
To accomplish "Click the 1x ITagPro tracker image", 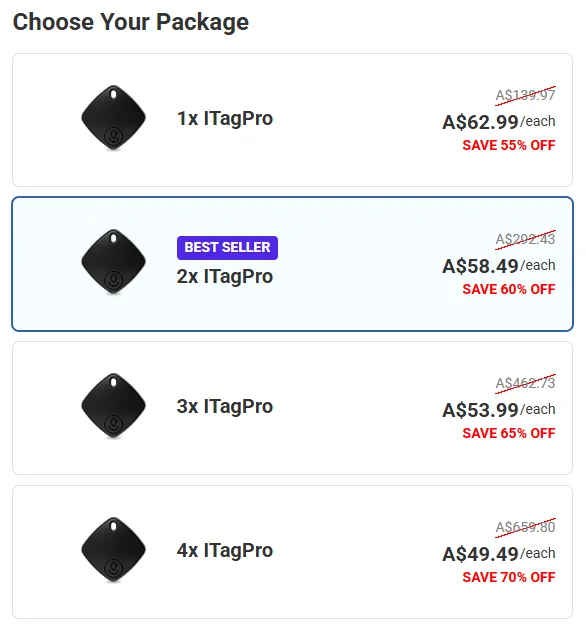I will tap(113, 118).
